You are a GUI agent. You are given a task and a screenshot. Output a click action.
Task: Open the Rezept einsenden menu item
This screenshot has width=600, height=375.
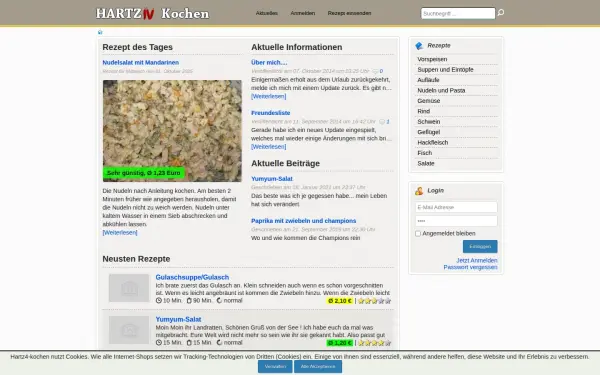pyautogui.click(x=349, y=13)
